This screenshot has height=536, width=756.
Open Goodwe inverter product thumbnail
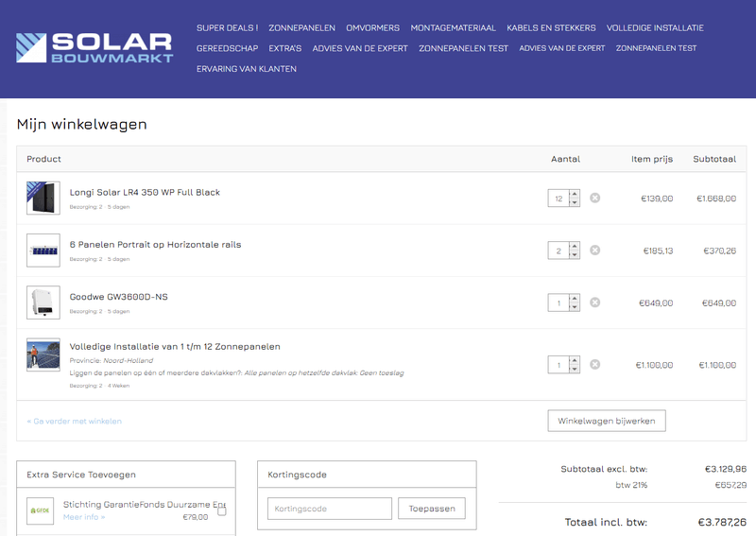coord(43,303)
